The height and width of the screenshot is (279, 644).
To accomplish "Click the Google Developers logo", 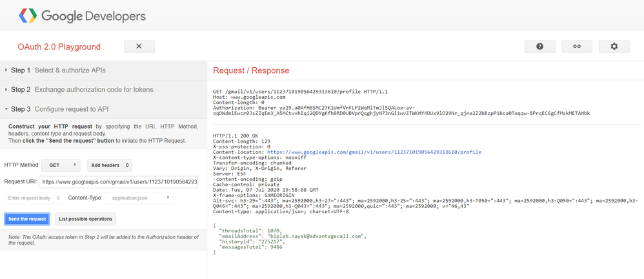I will [x=82, y=15].
